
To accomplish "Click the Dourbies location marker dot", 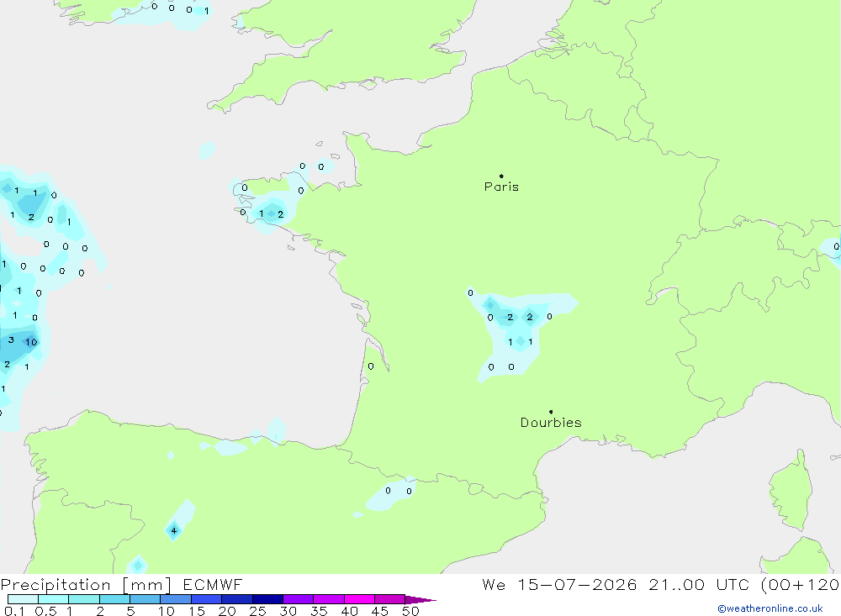I will (x=551, y=412).
